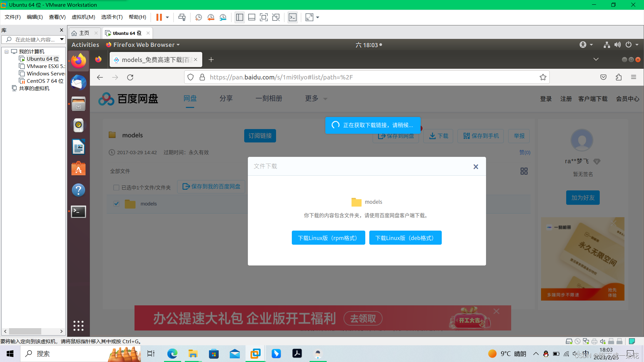Enter VMware full screen mode icon
Image resolution: width=644 pixels, height=362 pixels.
coord(264,17)
